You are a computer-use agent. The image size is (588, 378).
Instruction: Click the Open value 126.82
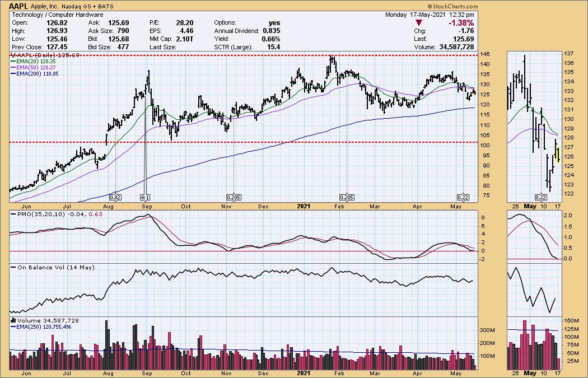point(57,23)
